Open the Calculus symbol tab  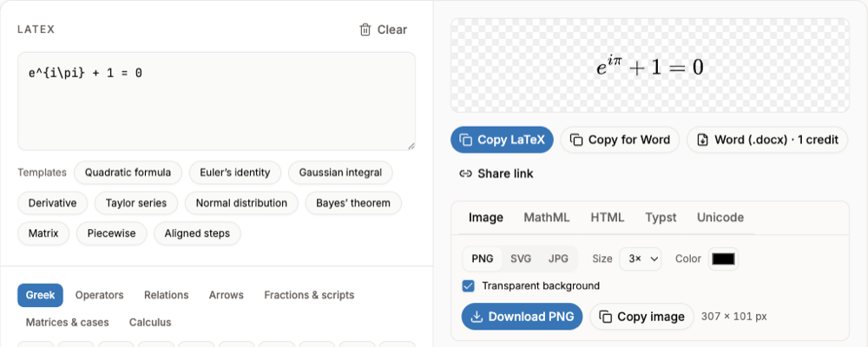point(150,322)
